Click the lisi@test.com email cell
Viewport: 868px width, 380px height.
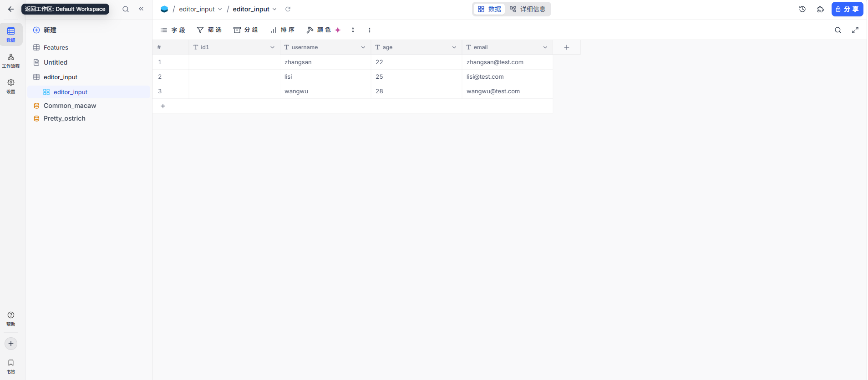tap(508, 77)
